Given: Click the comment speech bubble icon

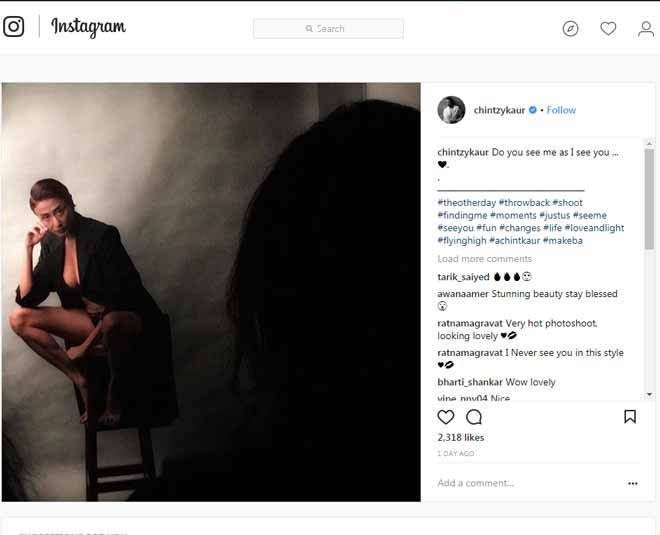Looking at the screenshot, I should click(x=474, y=417).
